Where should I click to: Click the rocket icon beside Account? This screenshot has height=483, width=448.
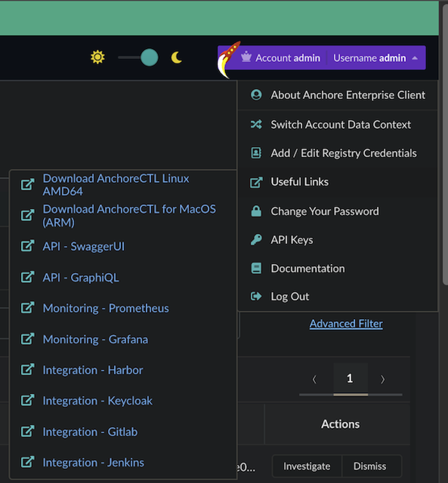[228, 59]
